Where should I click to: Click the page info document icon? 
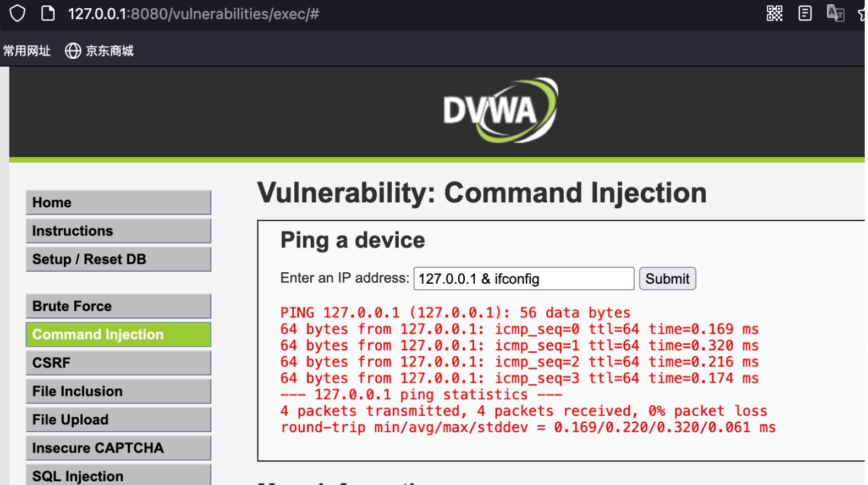pos(48,13)
